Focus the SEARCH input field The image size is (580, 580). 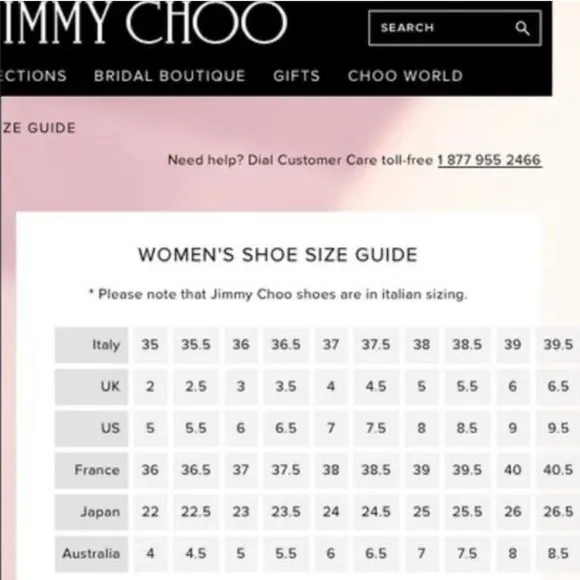455,28
